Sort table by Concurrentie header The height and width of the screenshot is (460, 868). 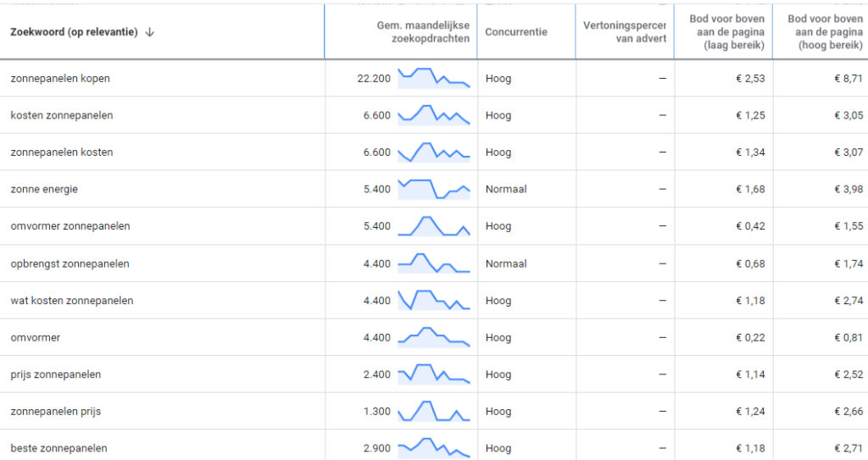(x=516, y=32)
